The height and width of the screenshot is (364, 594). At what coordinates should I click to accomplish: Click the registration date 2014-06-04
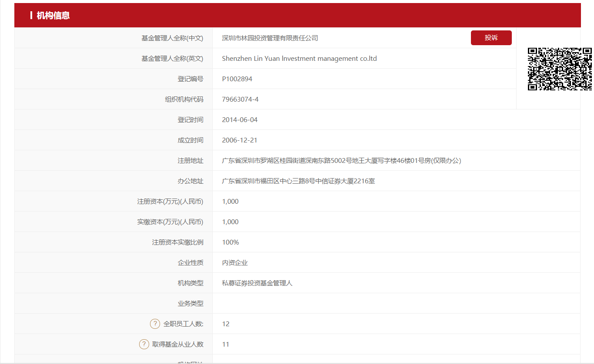coord(240,120)
